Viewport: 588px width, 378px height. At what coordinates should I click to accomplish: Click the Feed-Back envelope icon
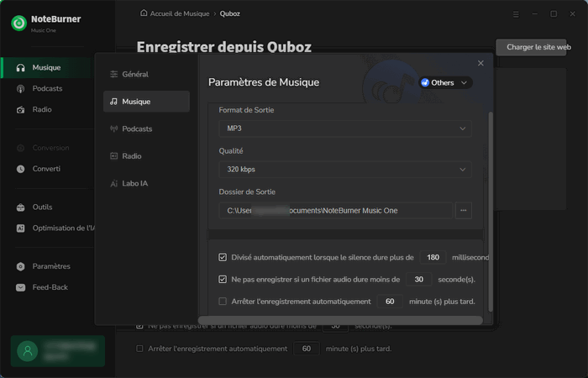point(21,287)
